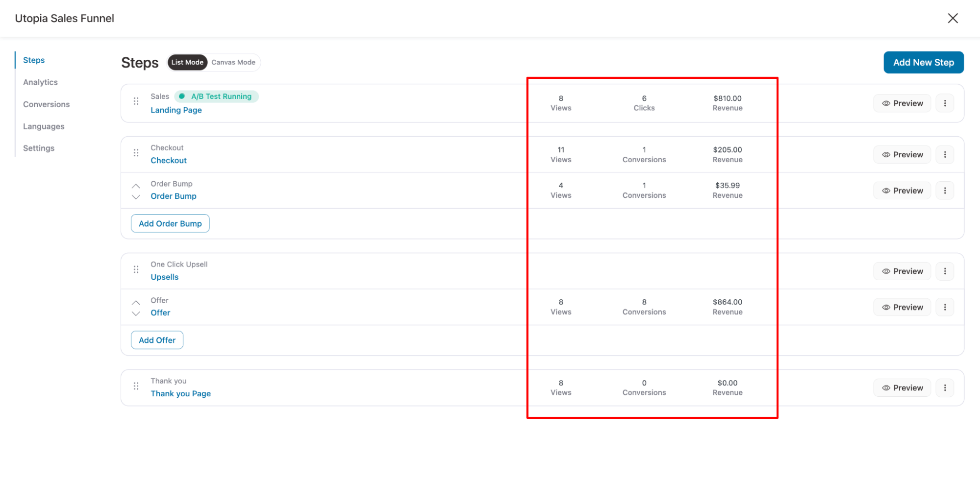Grab the drag handle for Thank you Page
The width and height of the screenshot is (980, 480).
pyautogui.click(x=136, y=386)
